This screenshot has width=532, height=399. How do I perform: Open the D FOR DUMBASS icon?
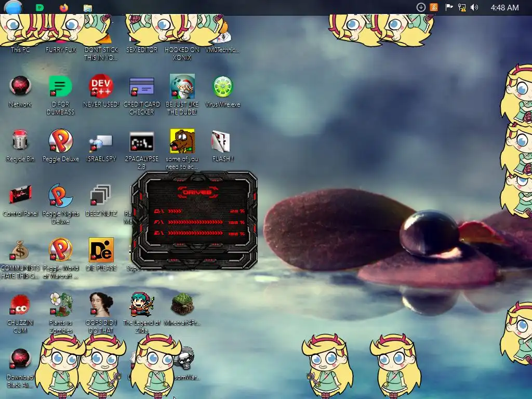tap(60, 86)
